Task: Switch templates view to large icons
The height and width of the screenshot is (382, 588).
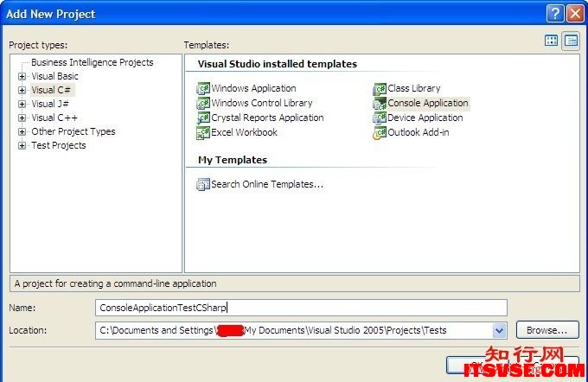Action: [551, 41]
